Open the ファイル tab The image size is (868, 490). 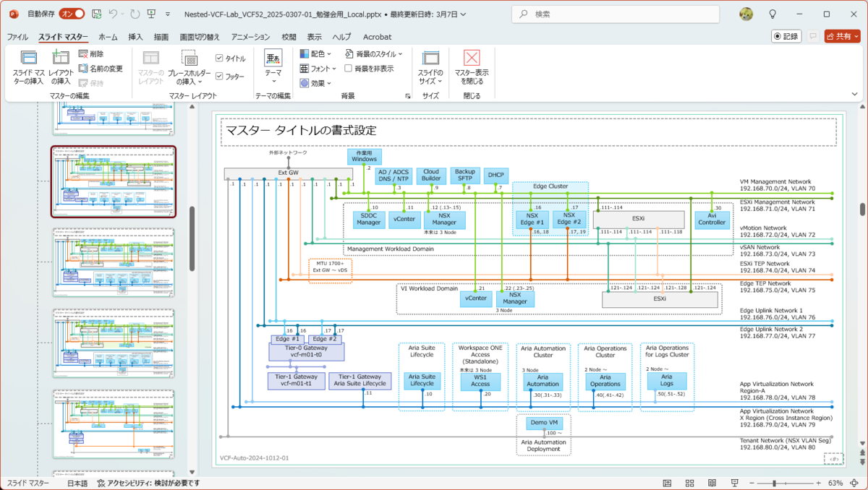pos(18,37)
